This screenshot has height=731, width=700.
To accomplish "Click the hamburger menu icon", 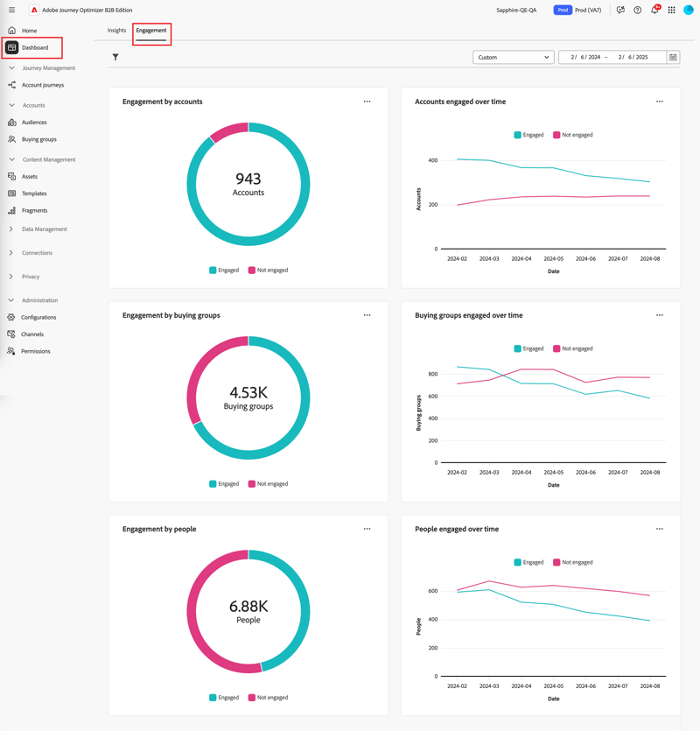I will coord(11,10).
